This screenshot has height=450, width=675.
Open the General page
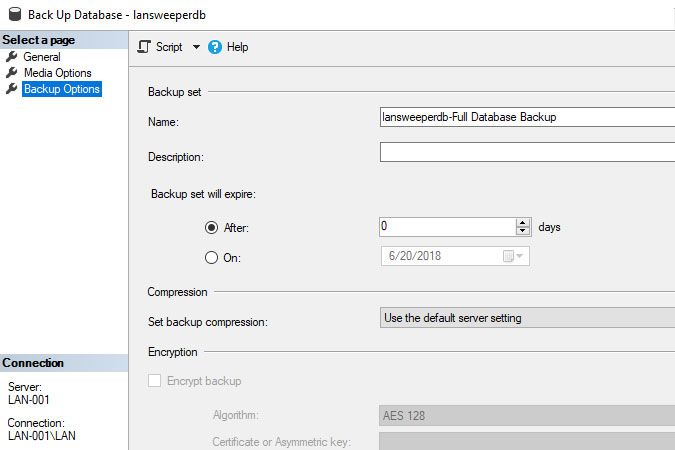point(42,57)
